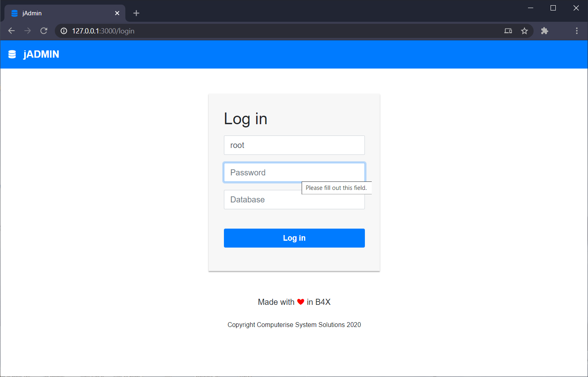The height and width of the screenshot is (377, 588).
Task: Click into the Password field
Action: 294,173
